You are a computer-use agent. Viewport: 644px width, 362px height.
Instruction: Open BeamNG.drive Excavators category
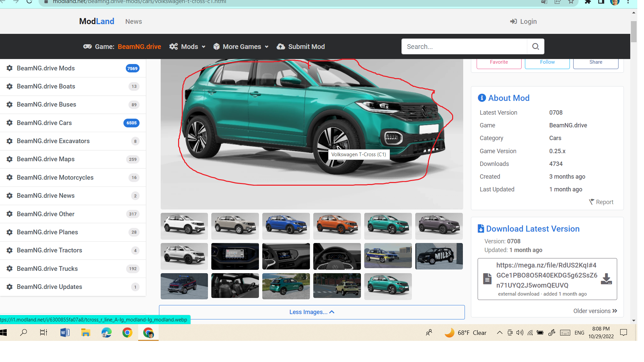73,141
